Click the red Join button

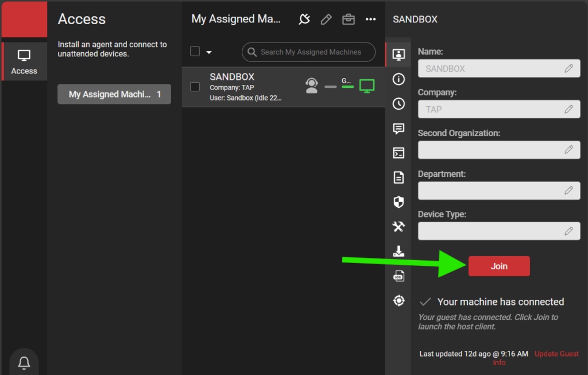499,266
